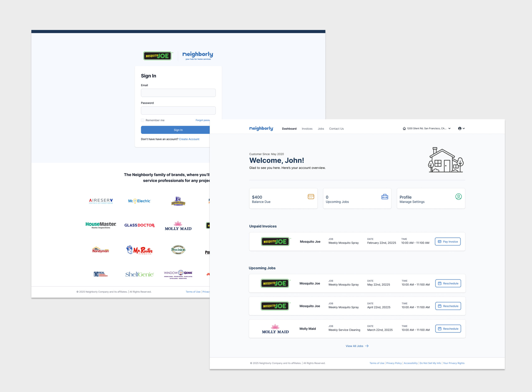Toggle the Remember me checkbox
The image size is (532, 392).
(143, 120)
